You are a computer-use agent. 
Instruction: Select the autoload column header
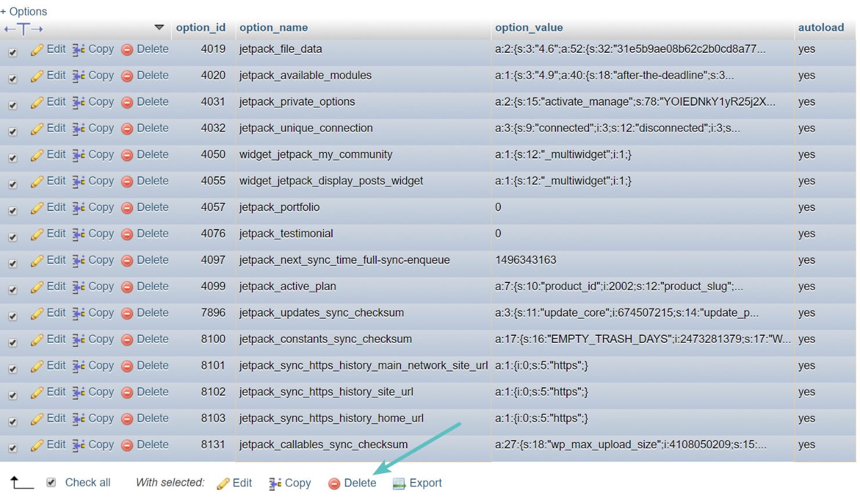821,27
